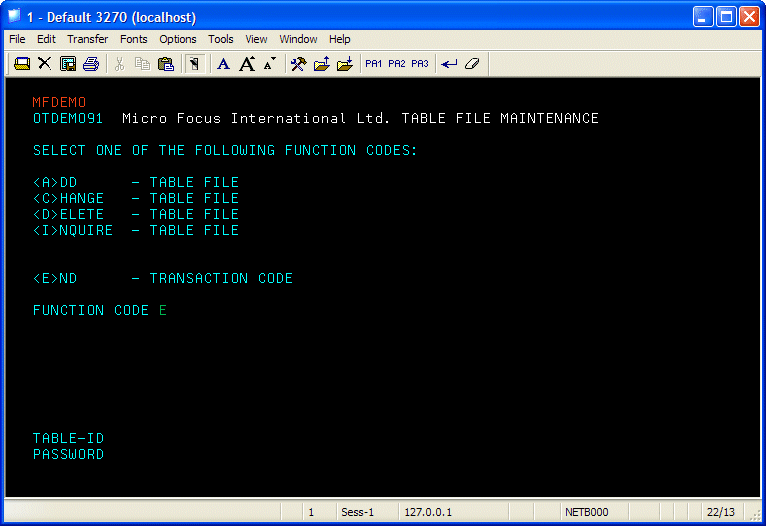
Task: Click NETB000 in the status bar
Action: point(587,512)
